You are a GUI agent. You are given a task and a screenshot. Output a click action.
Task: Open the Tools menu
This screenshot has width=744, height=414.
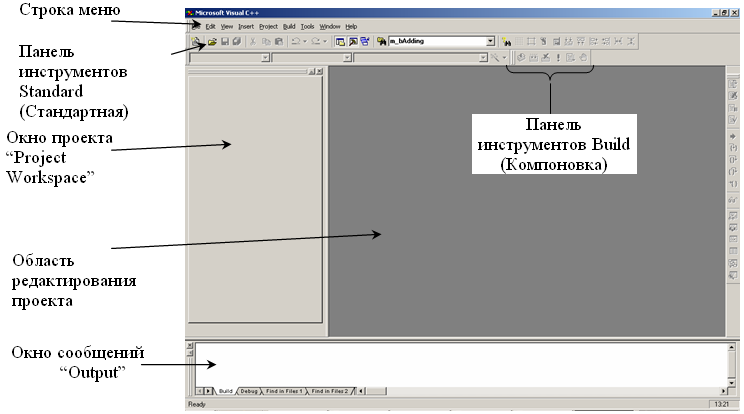[309, 25]
